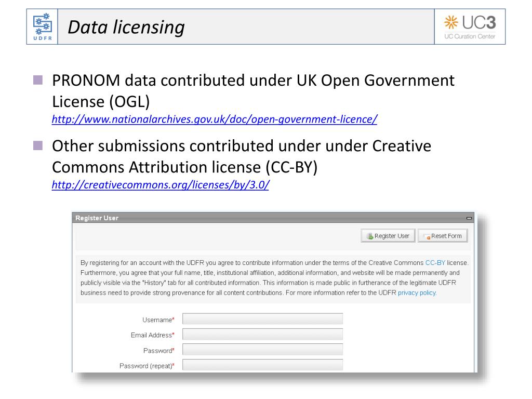
Task: Click the purple bullet beside PRONOM data
Action: [38, 80]
